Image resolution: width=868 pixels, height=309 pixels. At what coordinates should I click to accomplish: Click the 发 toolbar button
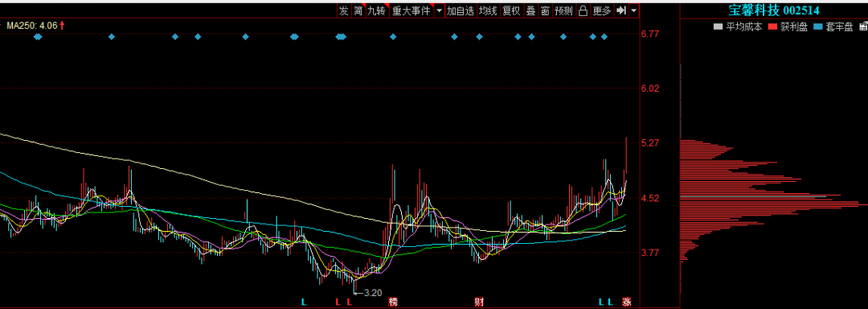pyautogui.click(x=344, y=10)
